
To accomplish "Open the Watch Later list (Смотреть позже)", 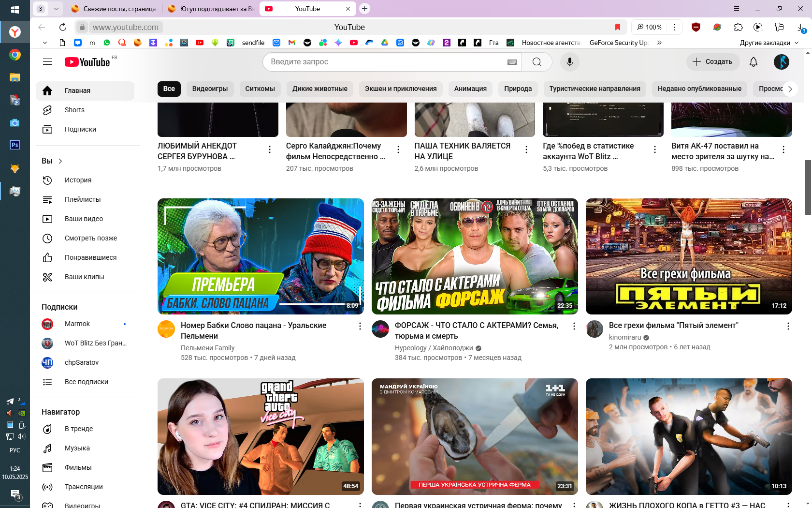I will point(90,238).
